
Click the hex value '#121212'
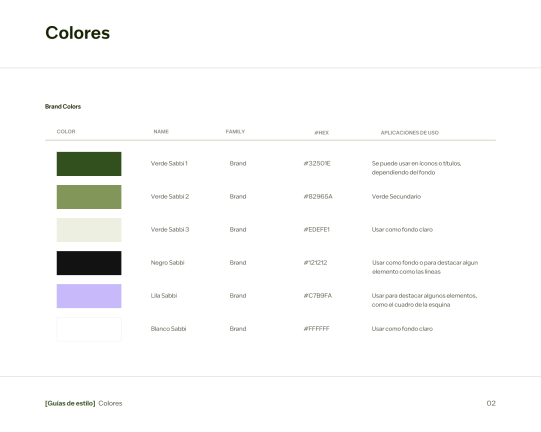315,263
